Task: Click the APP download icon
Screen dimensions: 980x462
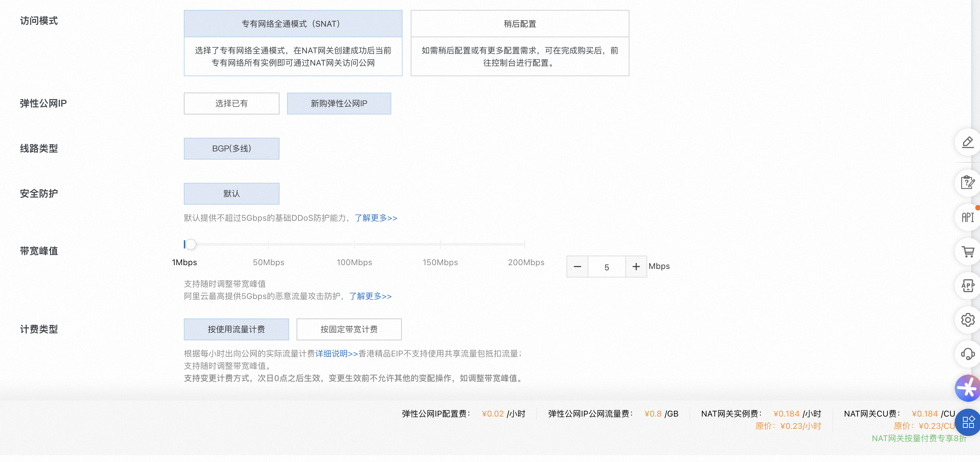Action: pos(967,285)
